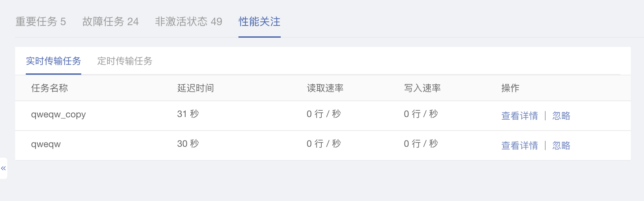
Task: Click the 30 秒 delay cell
Action: (188, 144)
